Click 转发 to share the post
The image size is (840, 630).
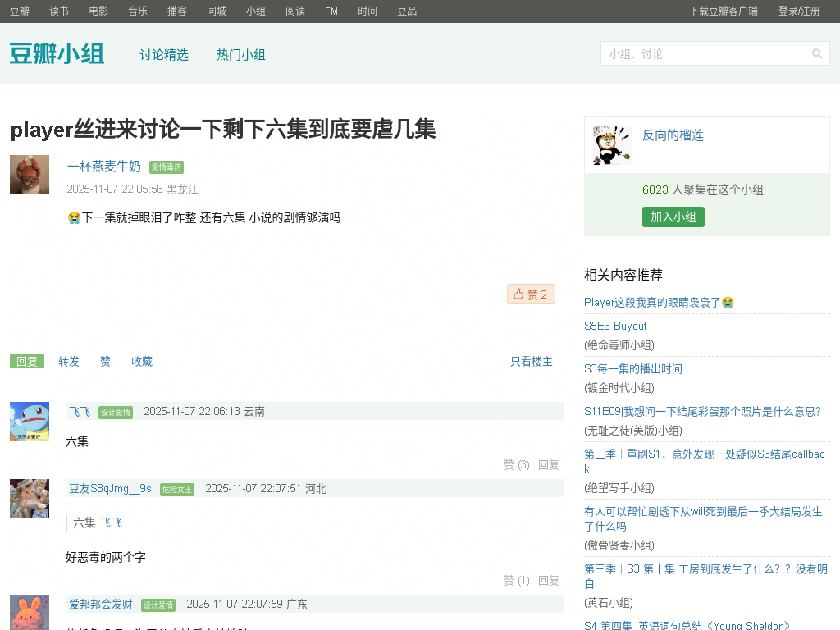pyautogui.click(x=69, y=362)
